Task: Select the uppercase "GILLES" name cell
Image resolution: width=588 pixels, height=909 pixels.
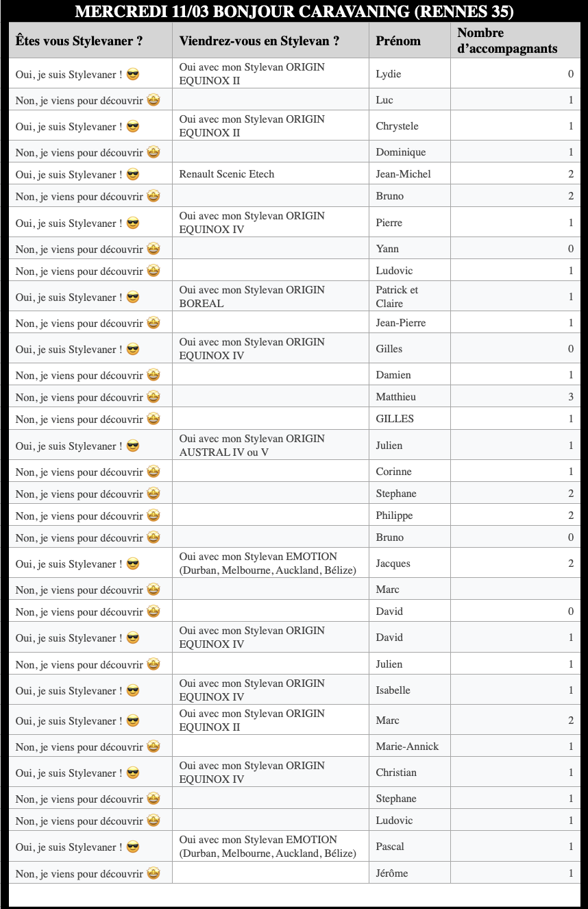Action: pyautogui.click(x=395, y=419)
